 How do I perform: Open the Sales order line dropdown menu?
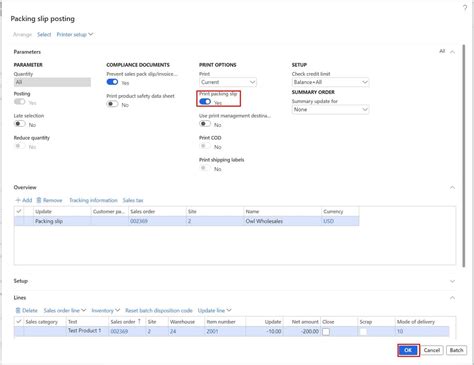65,310
